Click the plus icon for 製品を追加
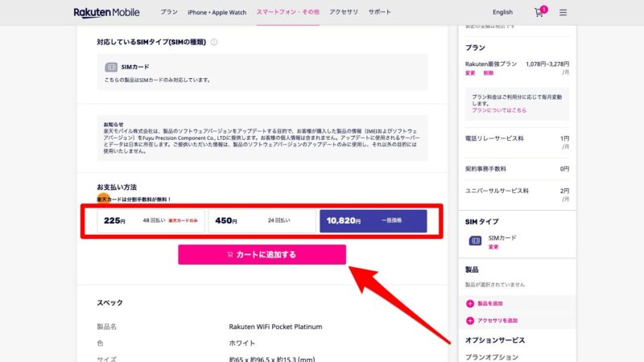This screenshot has width=644, height=362. point(470,303)
